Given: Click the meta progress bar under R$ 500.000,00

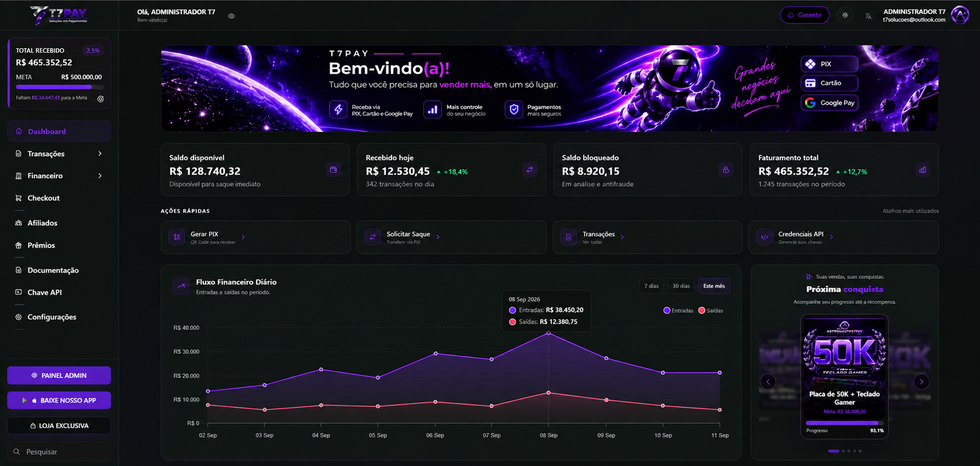Looking at the screenshot, I should tap(59, 87).
